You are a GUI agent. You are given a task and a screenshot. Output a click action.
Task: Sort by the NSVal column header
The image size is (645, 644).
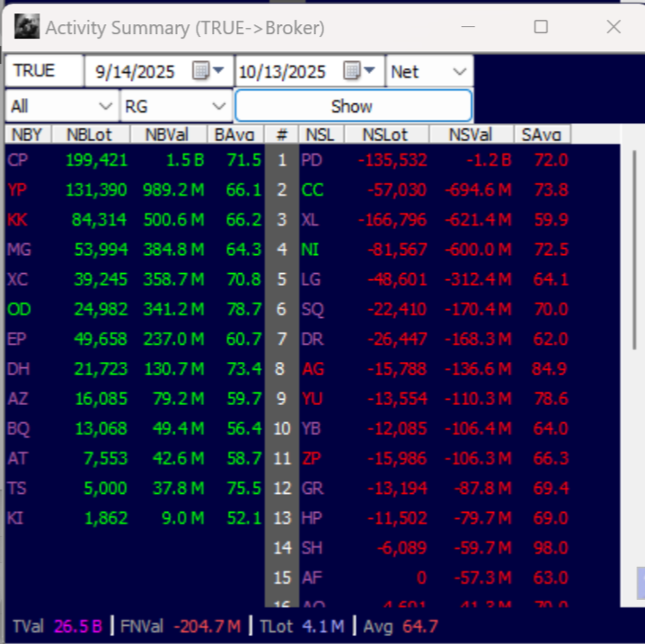coord(471,135)
